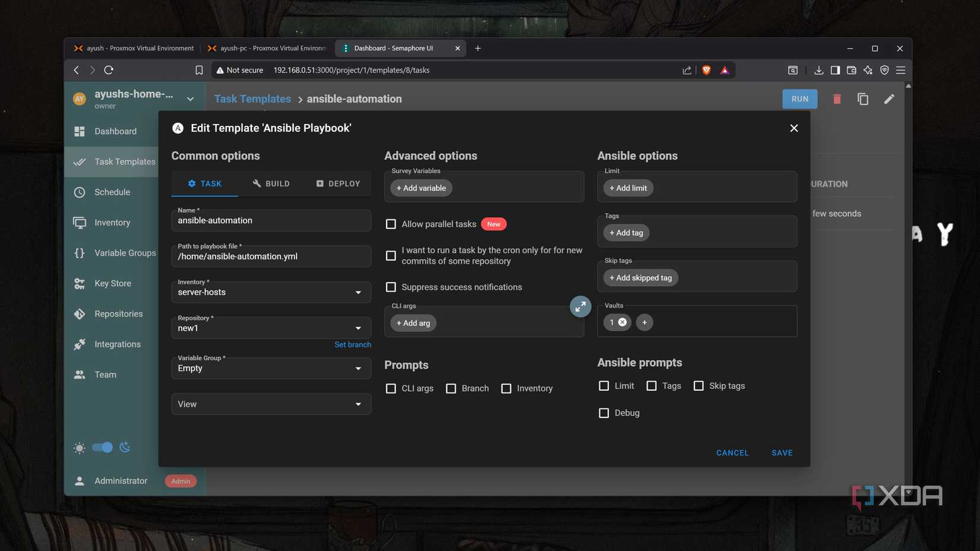Viewport: 980px width, 551px height.
Task: Check the Branch prompt checkbox
Action: (450, 388)
